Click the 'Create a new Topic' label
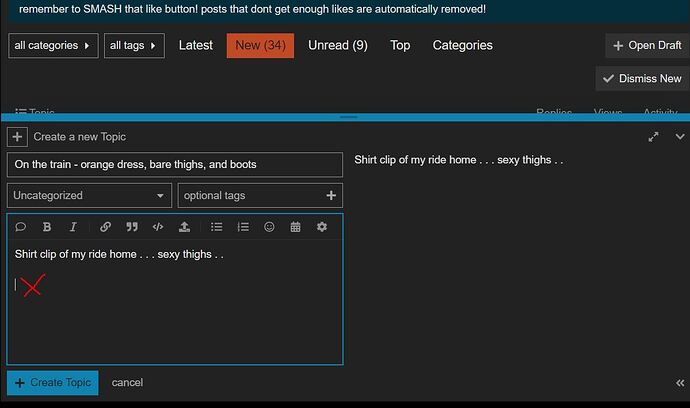The width and height of the screenshot is (690, 408). click(80, 137)
